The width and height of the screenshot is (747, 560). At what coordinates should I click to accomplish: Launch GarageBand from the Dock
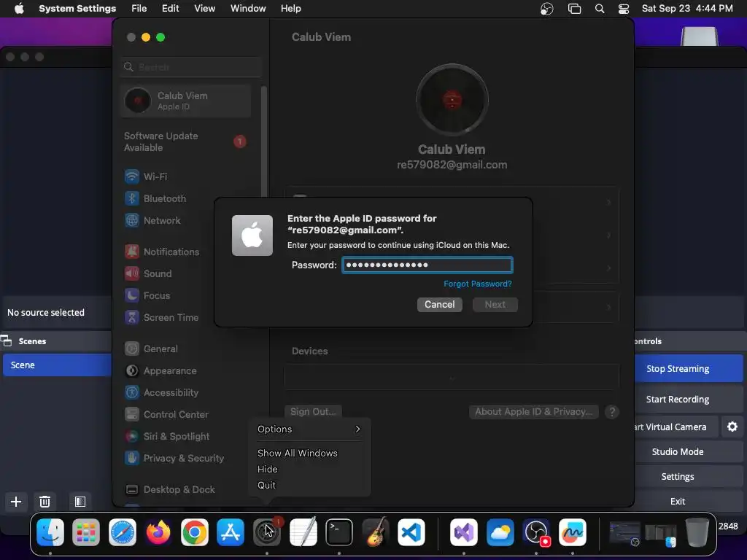pyautogui.click(x=375, y=532)
